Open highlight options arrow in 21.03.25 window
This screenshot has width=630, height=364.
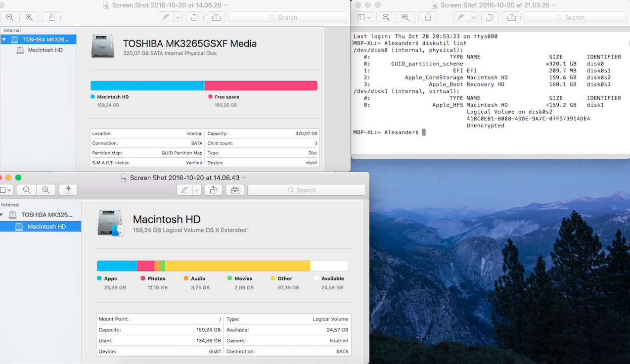pyautogui.click(x=473, y=17)
